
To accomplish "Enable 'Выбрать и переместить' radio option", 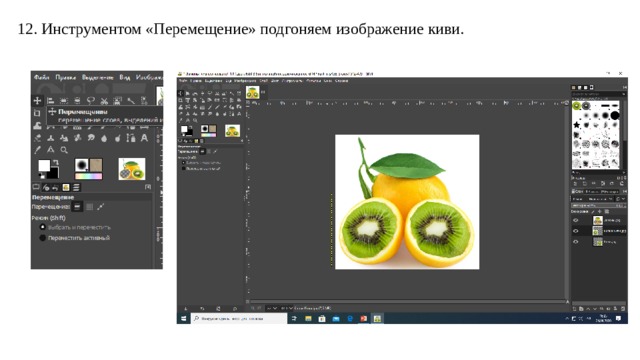I will (x=42, y=227).
